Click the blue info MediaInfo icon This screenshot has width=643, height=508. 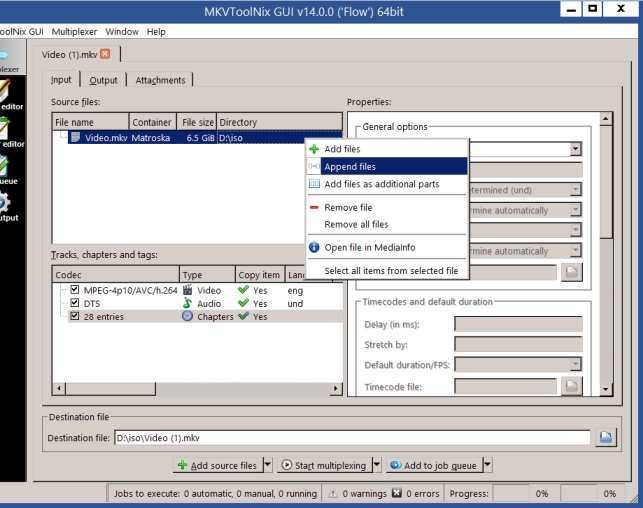click(x=314, y=247)
